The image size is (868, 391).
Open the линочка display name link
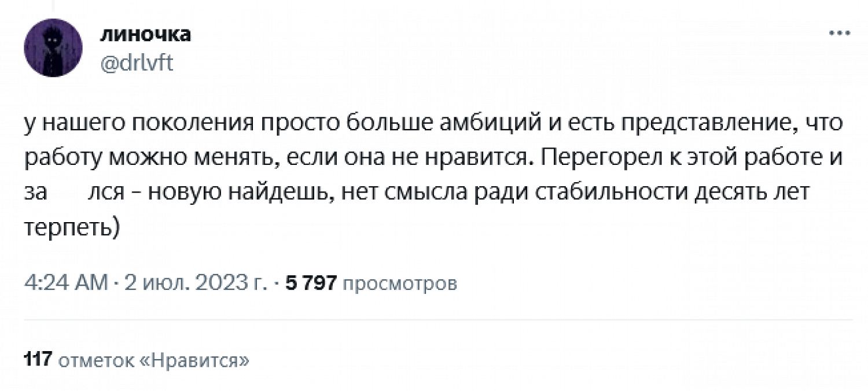[145, 35]
